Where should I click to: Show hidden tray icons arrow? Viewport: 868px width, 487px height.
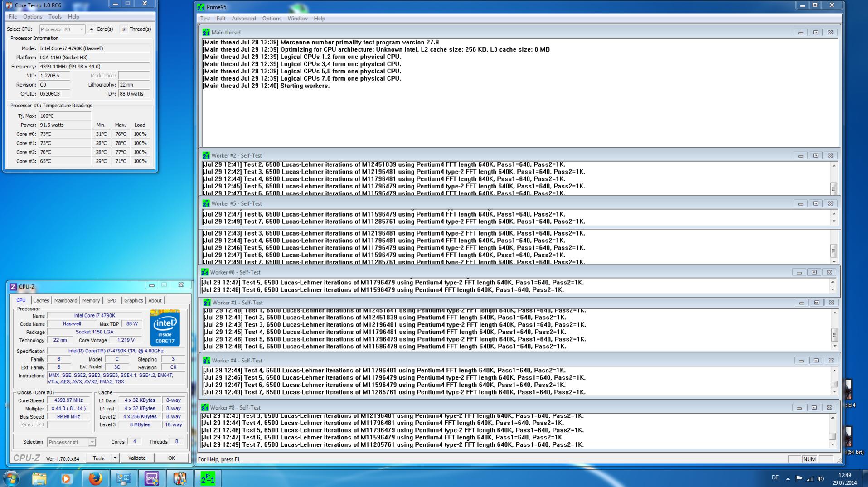tap(788, 479)
